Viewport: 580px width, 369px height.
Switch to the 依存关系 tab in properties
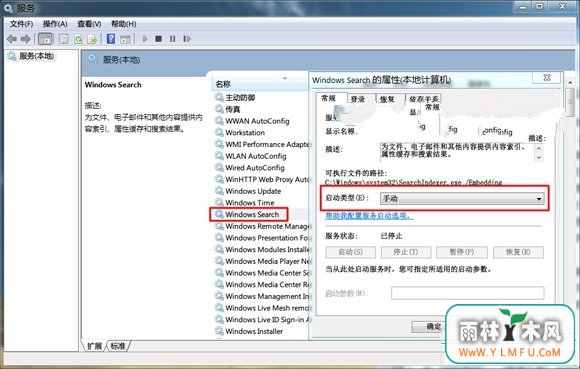423,99
